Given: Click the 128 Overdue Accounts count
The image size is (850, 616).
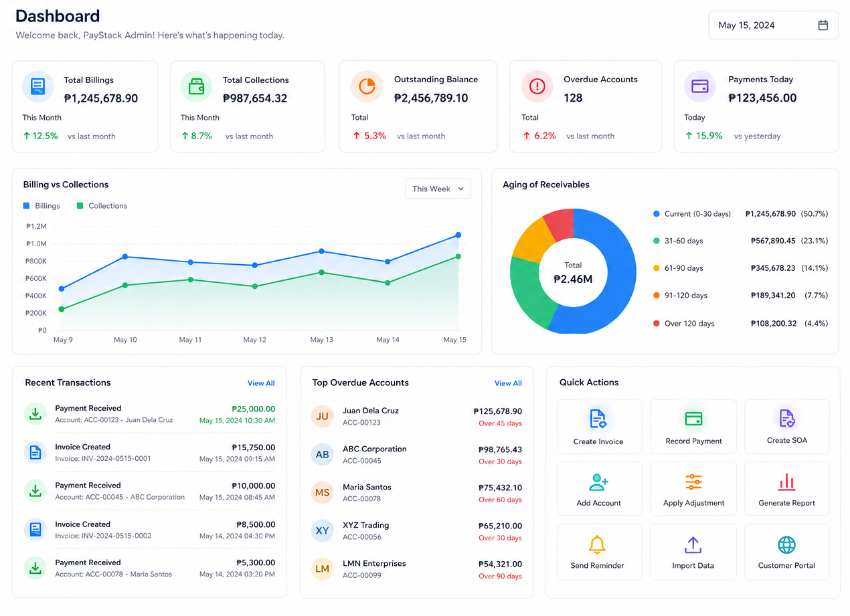Looking at the screenshot, I should pyautogui.click(x=573, y=98).
